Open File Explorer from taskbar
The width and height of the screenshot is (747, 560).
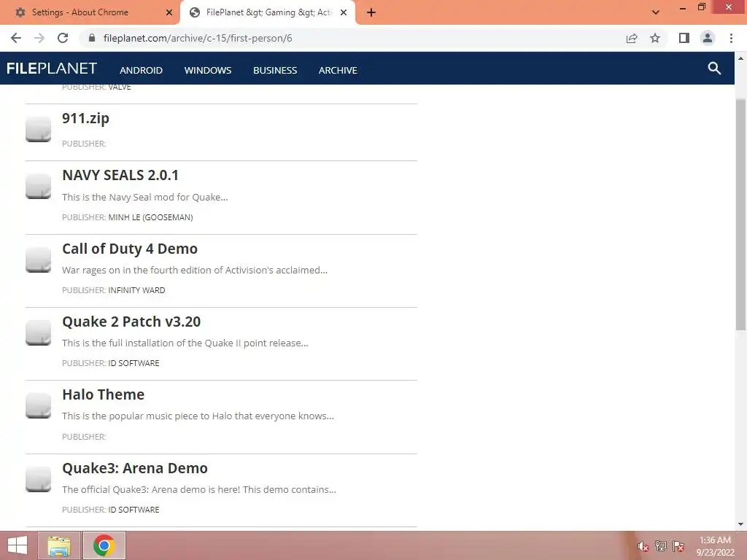coord(59,545)
